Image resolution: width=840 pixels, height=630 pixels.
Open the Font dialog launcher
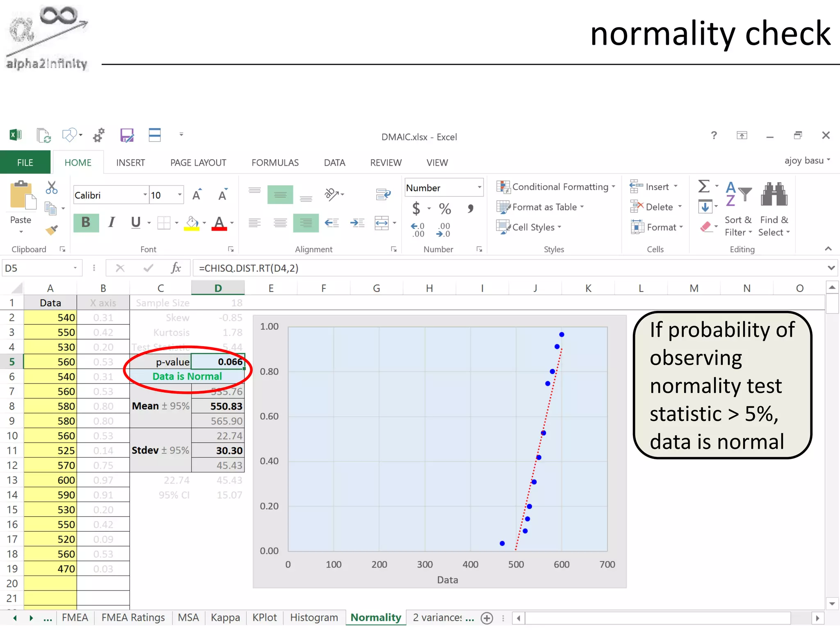coord(231,249)
